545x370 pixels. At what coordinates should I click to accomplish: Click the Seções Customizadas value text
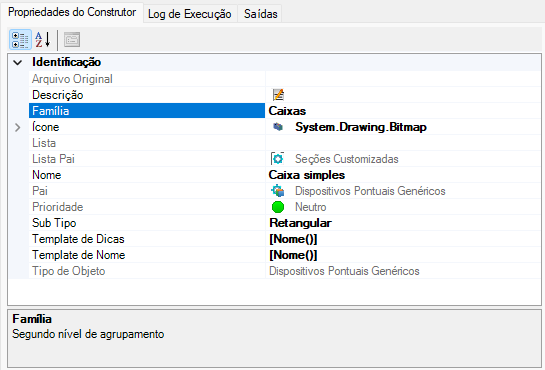click(347, 159)
